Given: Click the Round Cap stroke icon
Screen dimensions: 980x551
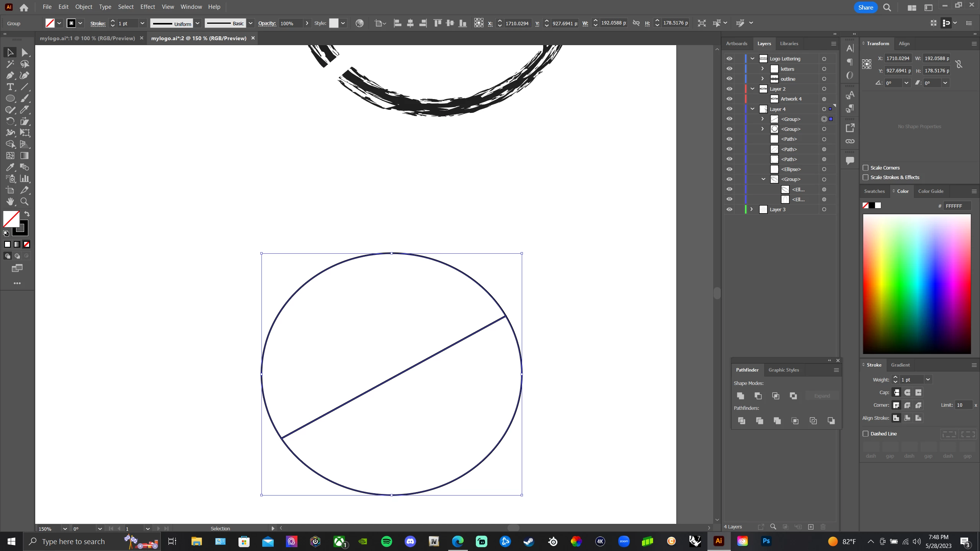Looking at the screenshot, I should (x=907, y=393).
